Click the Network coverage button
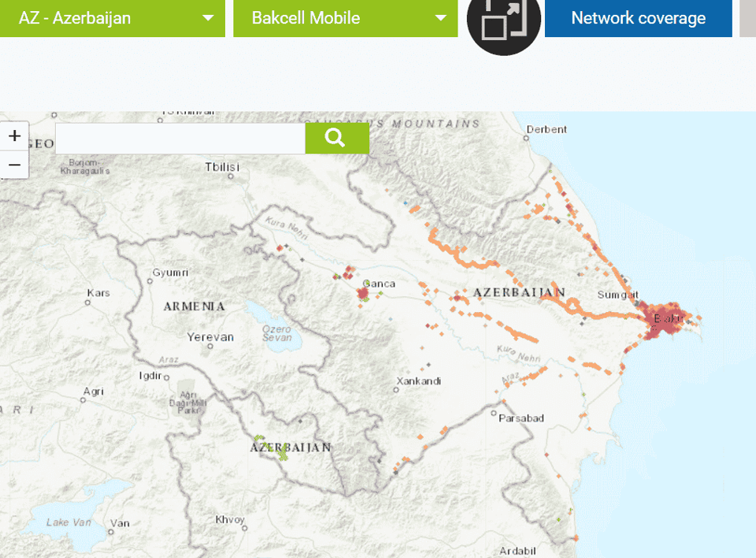The height and width of the screenshot is (558, 756). pyautogui.click(x=638, y=17)
